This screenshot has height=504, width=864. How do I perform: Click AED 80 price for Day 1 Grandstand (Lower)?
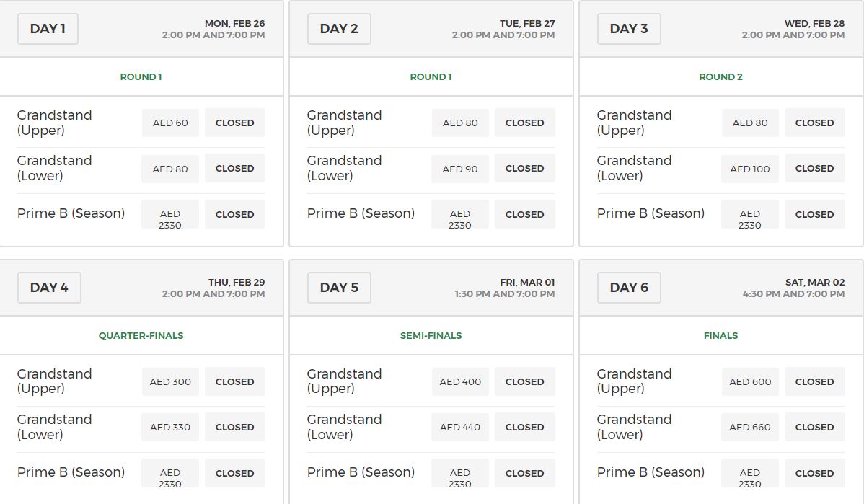pyautogui.click(x=170, y=169)
